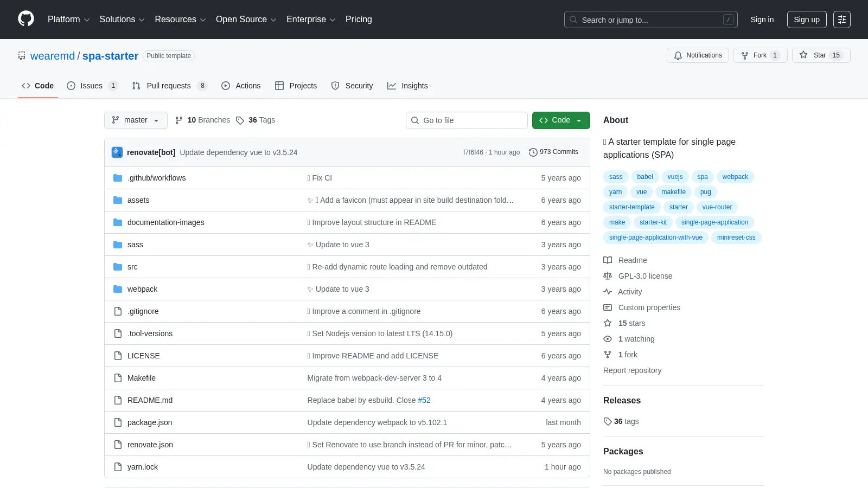Open the Pull requests tab
This screenshot has width=868, height=488.
click(x=170, y=86)
